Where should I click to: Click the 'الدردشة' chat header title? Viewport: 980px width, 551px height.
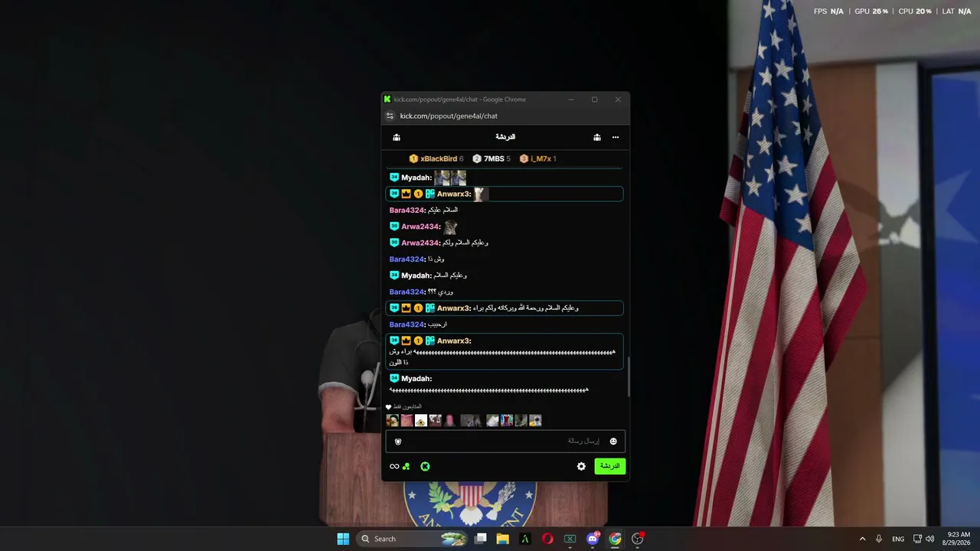(505, 137)
